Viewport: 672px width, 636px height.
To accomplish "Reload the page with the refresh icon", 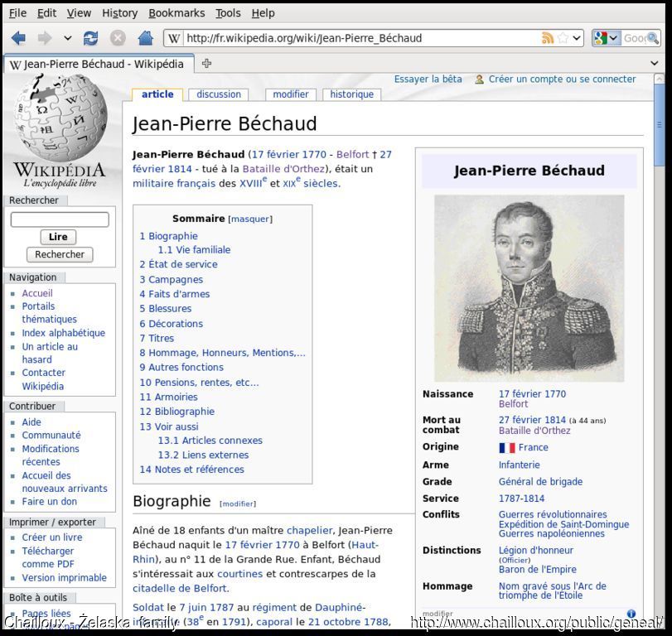I will point(91,38).
